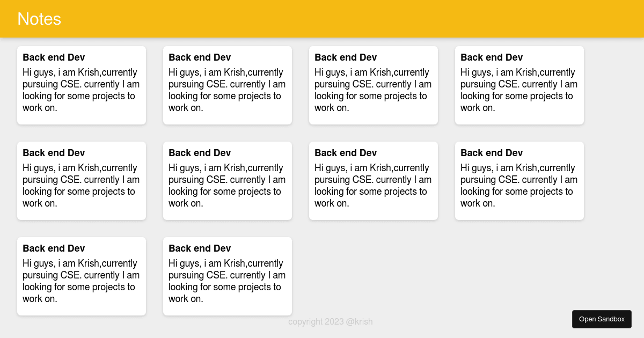Click the second card in the middle row
The image size is (644, 338).
click(x=228, y=180)
